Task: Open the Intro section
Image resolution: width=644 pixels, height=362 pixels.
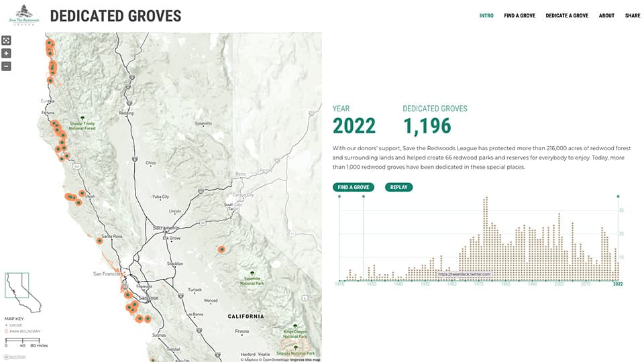Action: [x=486, y=15]
